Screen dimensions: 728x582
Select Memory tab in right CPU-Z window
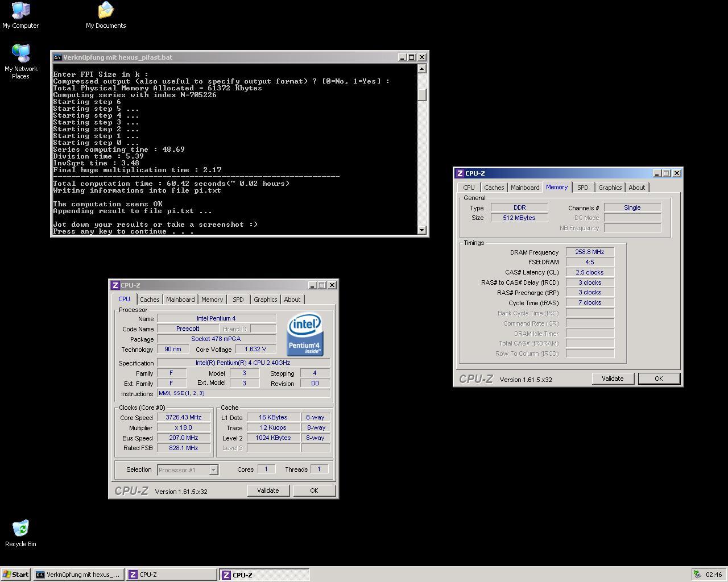coord(557,187)
